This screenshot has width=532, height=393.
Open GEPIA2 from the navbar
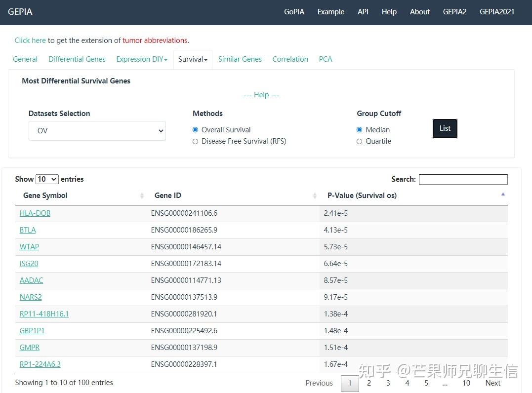(x=454, y=12)
